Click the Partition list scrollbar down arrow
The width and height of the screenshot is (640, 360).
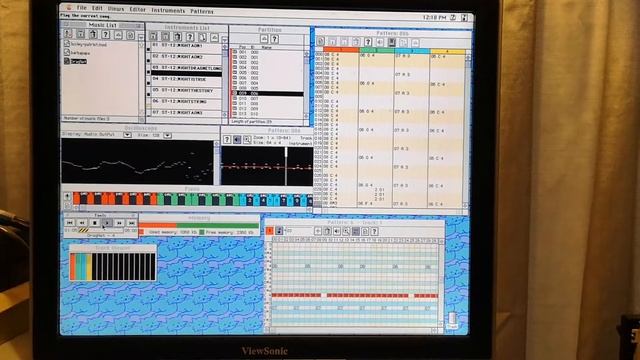[307, 117]
